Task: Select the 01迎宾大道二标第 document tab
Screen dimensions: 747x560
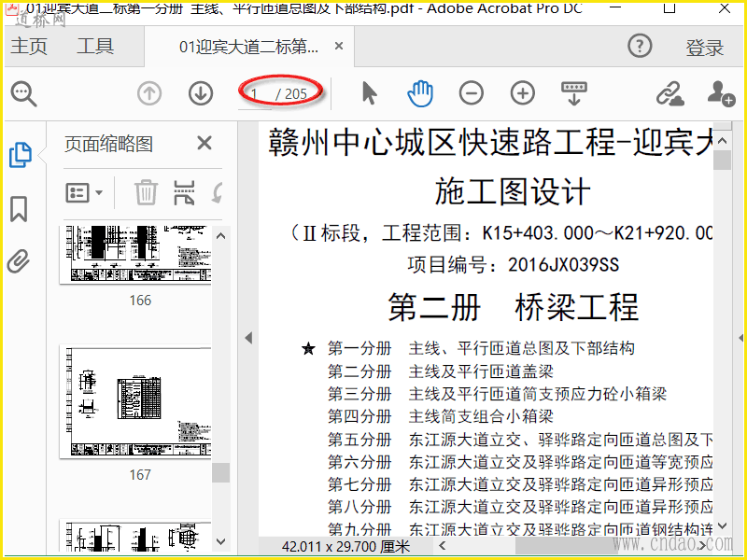Action: 248,47
